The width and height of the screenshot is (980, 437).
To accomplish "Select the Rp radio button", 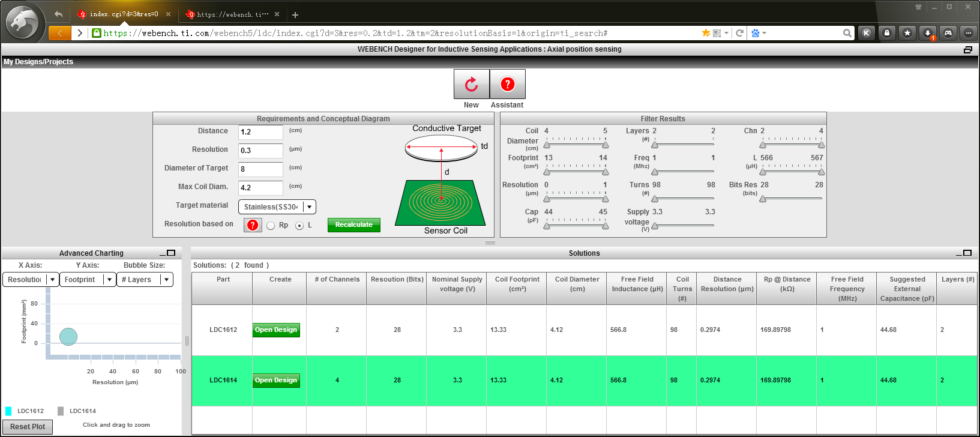I will click(271, 226).
